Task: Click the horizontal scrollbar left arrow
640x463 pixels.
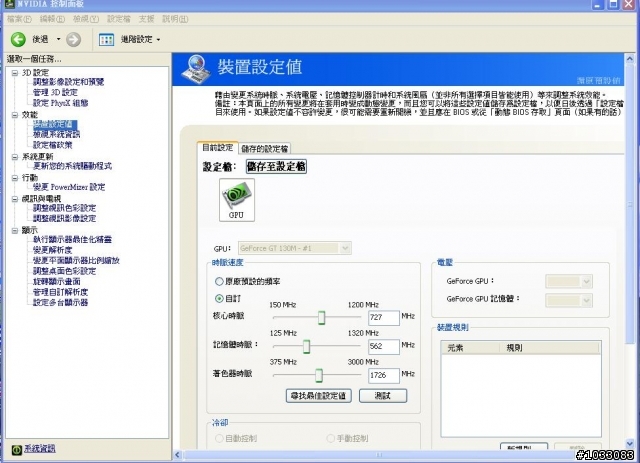Action: pos(178,454)
